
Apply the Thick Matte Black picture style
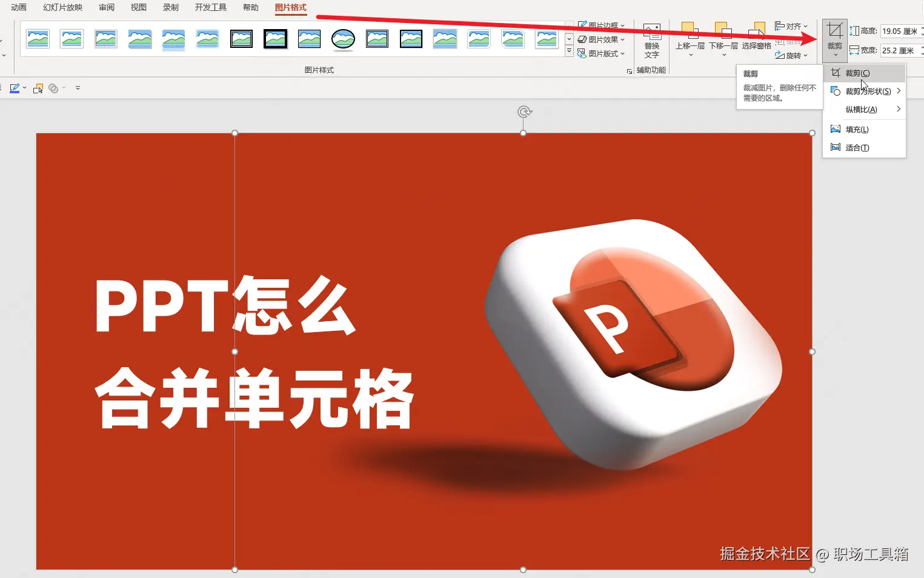[x=275, y=39]
